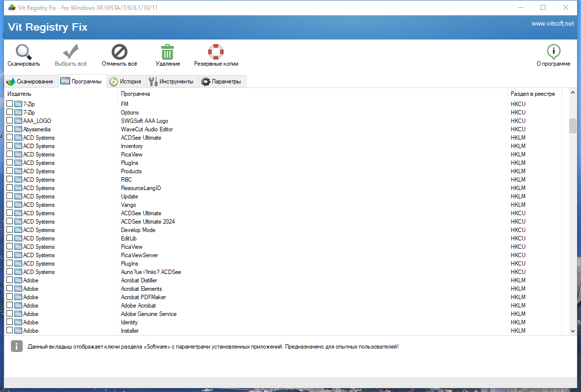This screenshot has height=392, width=581.
Task: Maximize the Vit Registry Fix window
Action: pos(543,7)
